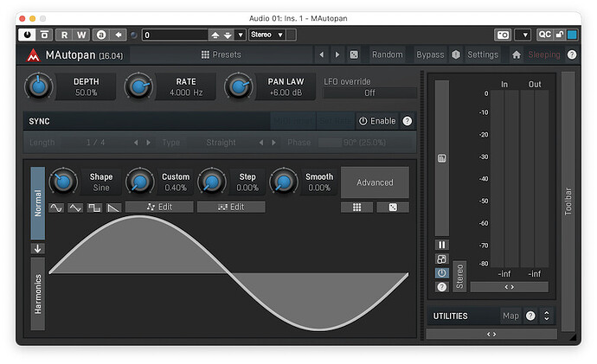597x364 pixels.
Task: Open shape presets grid icon under Advanced
Action: pos(356,207)
